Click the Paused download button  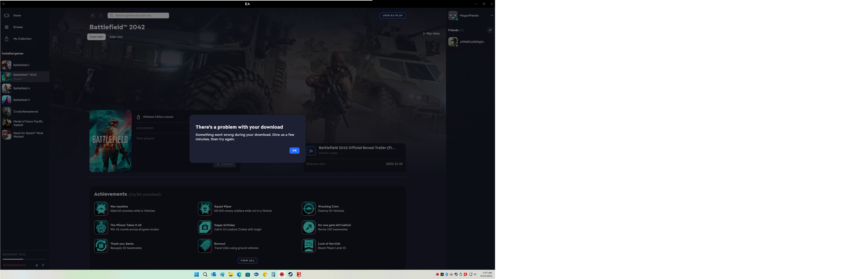point(225,164)
